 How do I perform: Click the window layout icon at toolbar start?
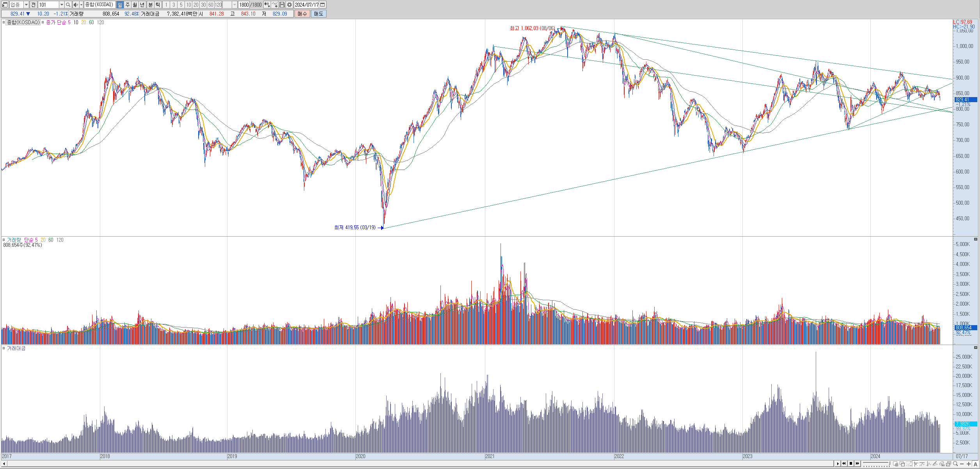5,5
